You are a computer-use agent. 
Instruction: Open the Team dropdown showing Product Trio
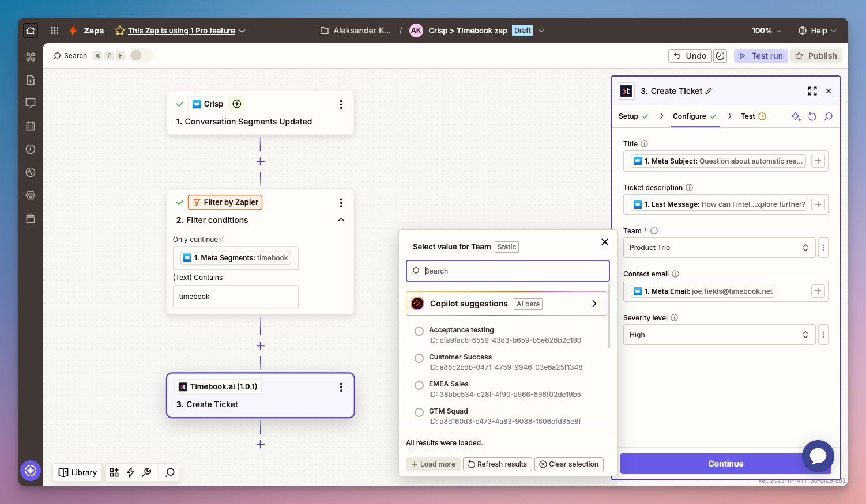[718, 248]
